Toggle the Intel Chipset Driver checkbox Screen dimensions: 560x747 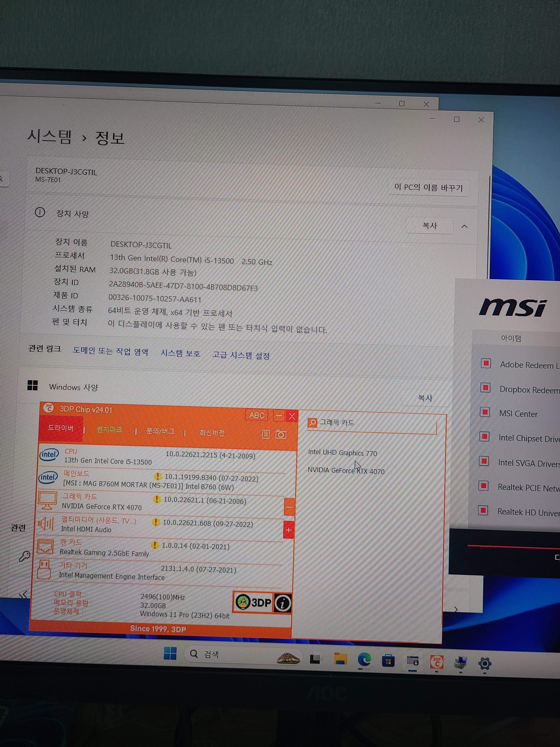point(484,436)
